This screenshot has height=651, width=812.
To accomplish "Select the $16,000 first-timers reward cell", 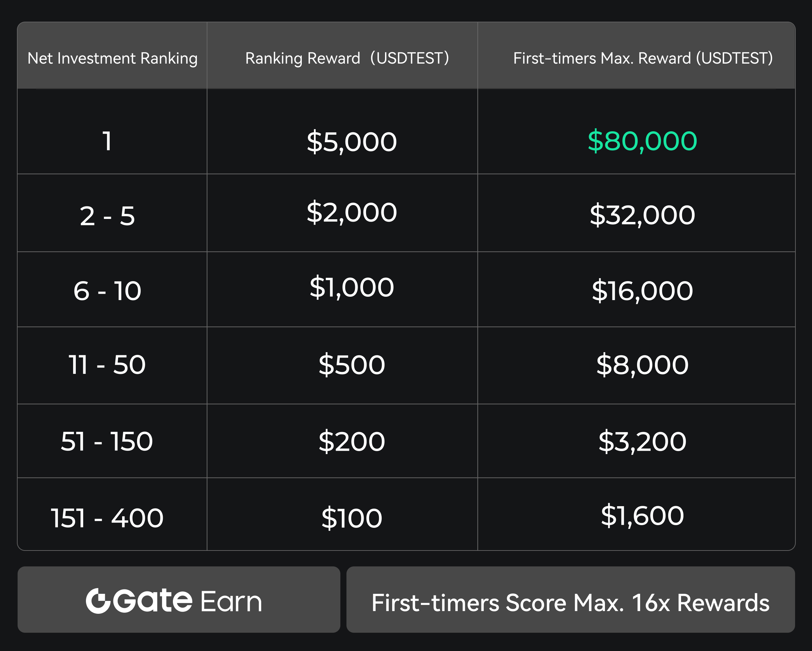I will 642,290.
